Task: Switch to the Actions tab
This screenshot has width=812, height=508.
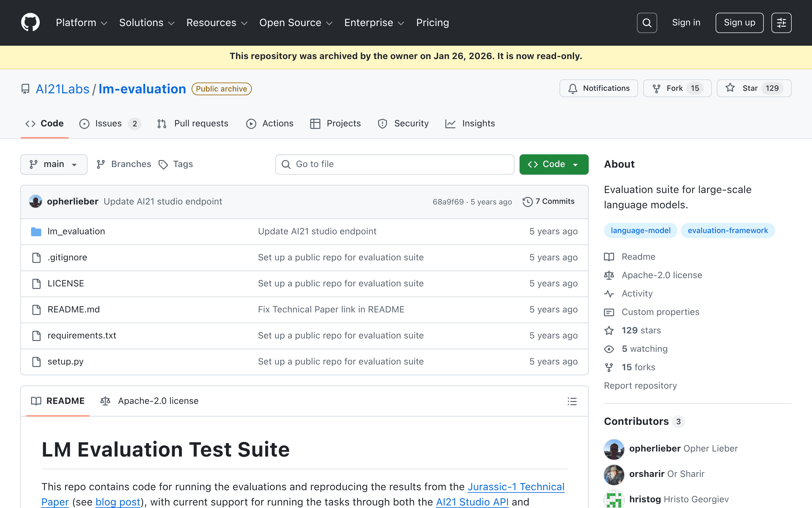Action: [269, 124]
